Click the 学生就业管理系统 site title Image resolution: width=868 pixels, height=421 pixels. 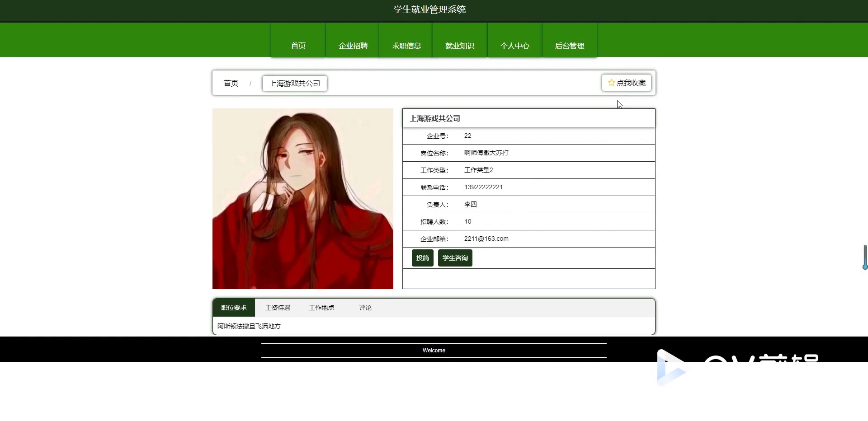coord(429,9)
